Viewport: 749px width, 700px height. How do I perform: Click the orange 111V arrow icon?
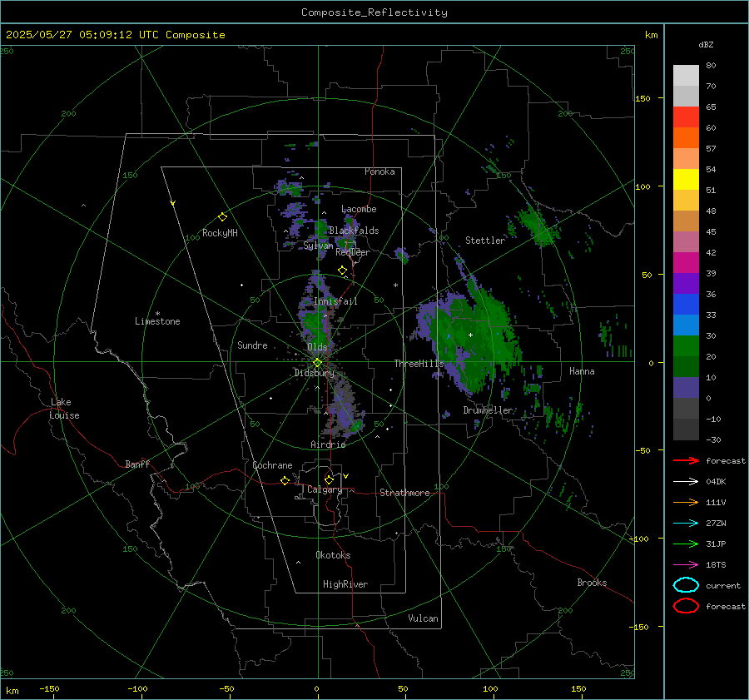(686, 502)
